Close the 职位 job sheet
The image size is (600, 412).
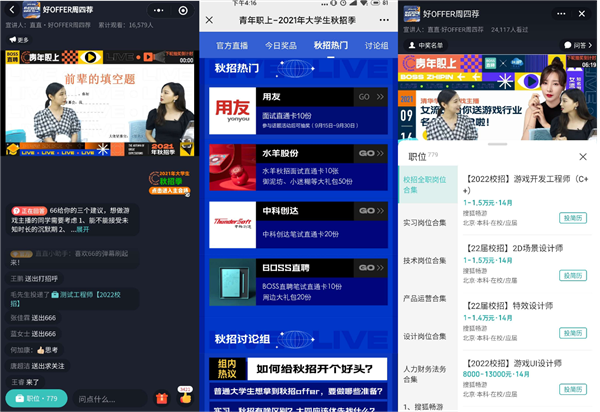click(x=583, y=157)
